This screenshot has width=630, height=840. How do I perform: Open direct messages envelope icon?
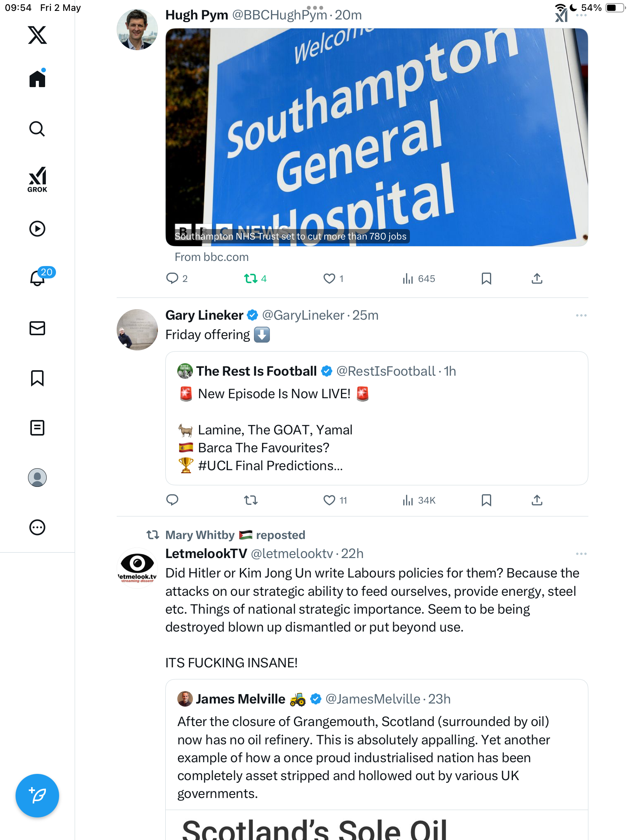(37, 328)
